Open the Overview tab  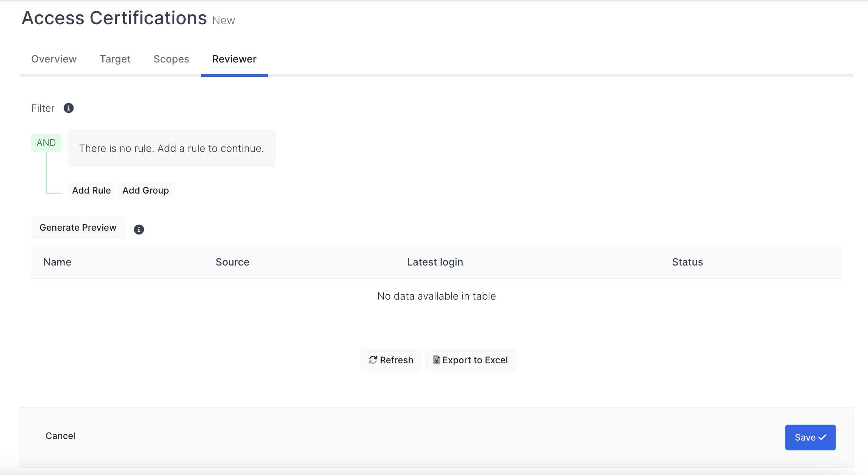(x=54, y=59)
